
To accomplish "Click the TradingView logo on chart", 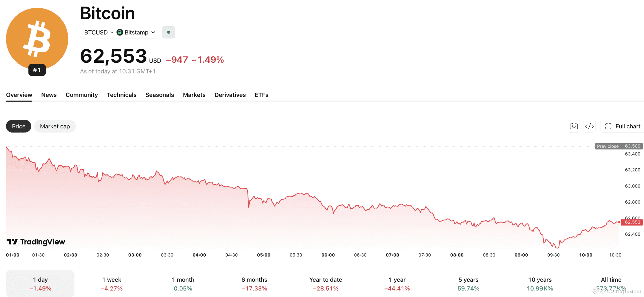I will 36,242.
